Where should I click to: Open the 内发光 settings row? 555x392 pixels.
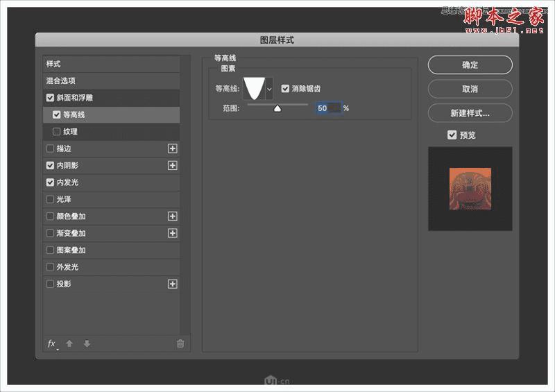coord(111,182)
